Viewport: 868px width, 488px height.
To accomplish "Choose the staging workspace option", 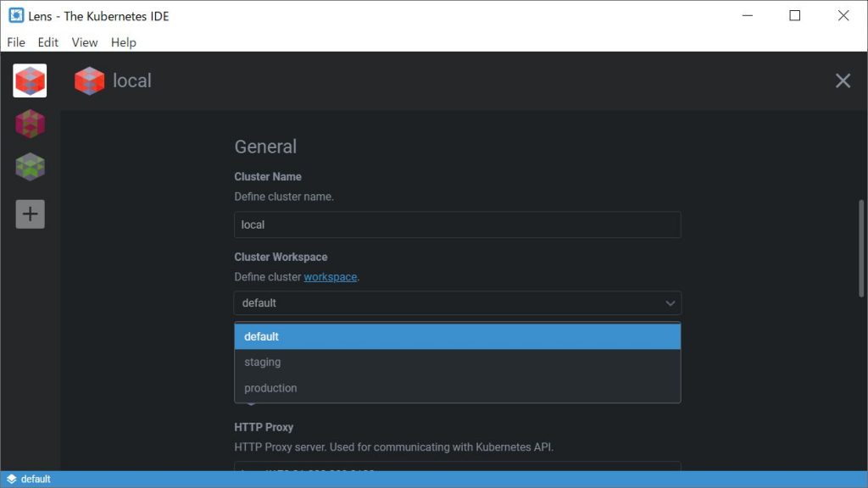I will (x=457, y=362).
